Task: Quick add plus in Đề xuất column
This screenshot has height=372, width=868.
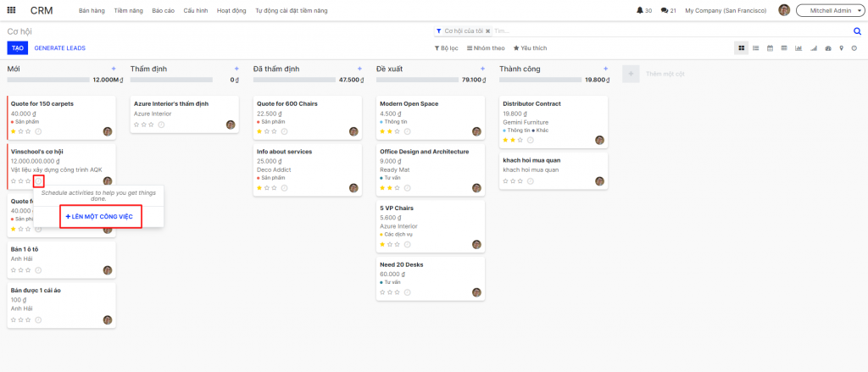Action: tap(482, 69)
